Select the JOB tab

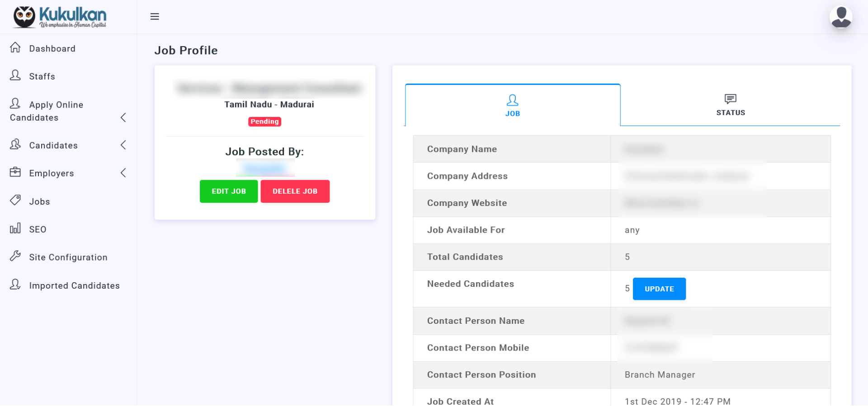pos(512,106)
